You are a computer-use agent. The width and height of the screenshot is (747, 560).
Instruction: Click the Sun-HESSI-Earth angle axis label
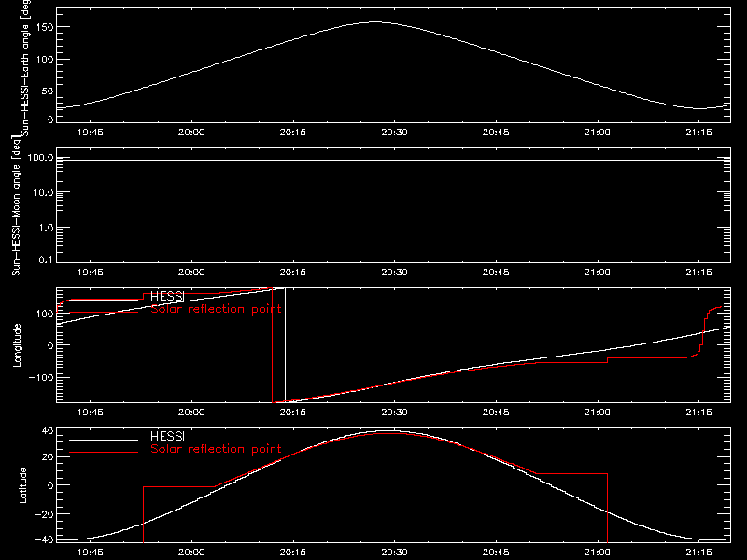click(x=25, y=67)
